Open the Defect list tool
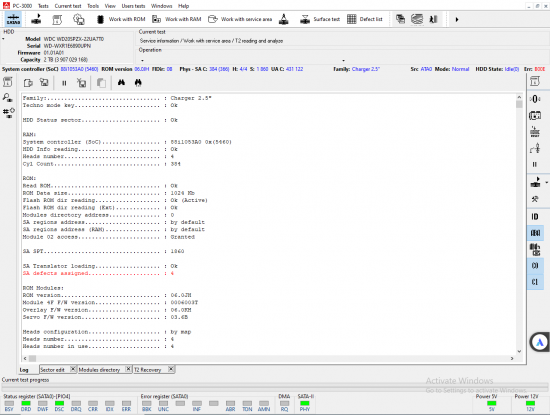 pyautogui.click(x=365, y=19)
